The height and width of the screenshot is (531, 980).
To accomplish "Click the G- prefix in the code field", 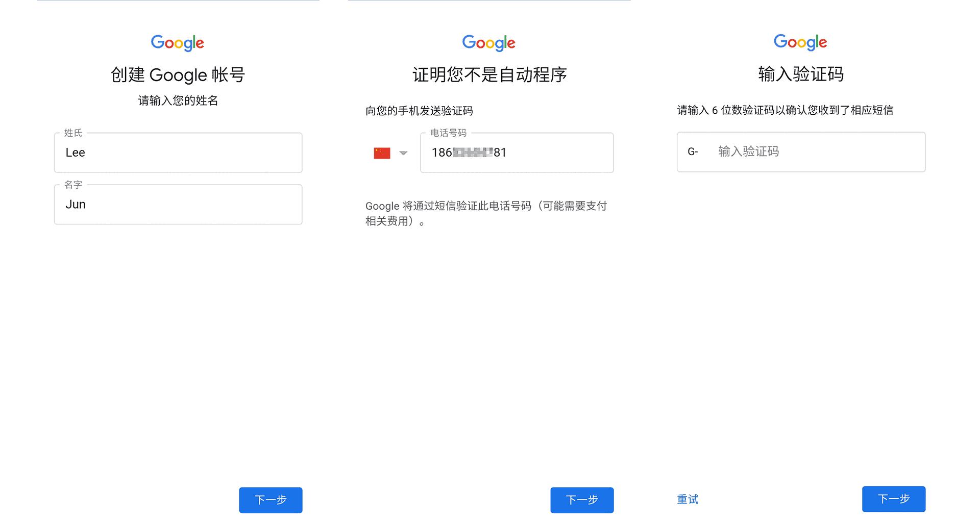I will tap(693, 151).
